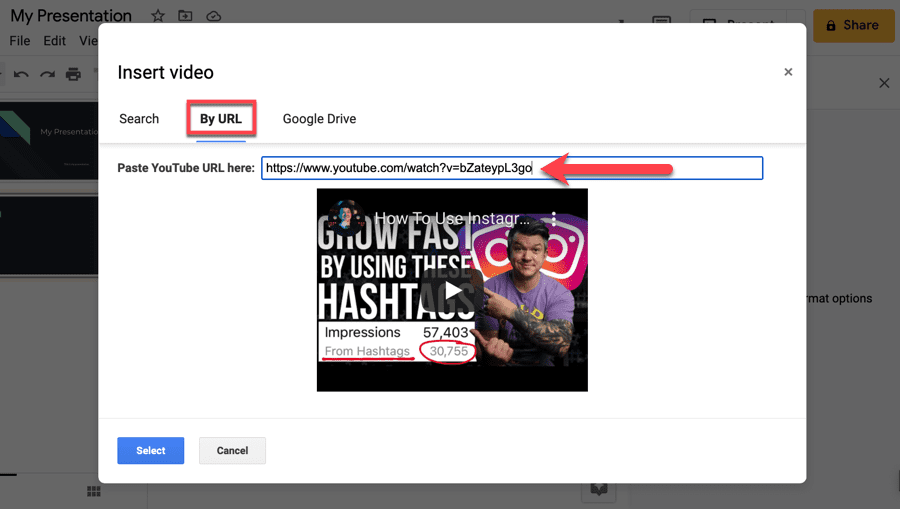Open the File menu

(x=21, y=41)
